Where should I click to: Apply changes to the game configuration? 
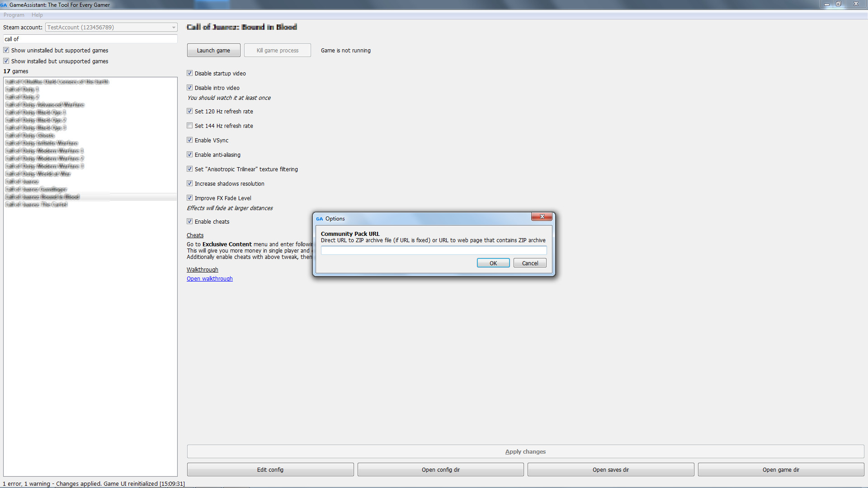[525, 451]
